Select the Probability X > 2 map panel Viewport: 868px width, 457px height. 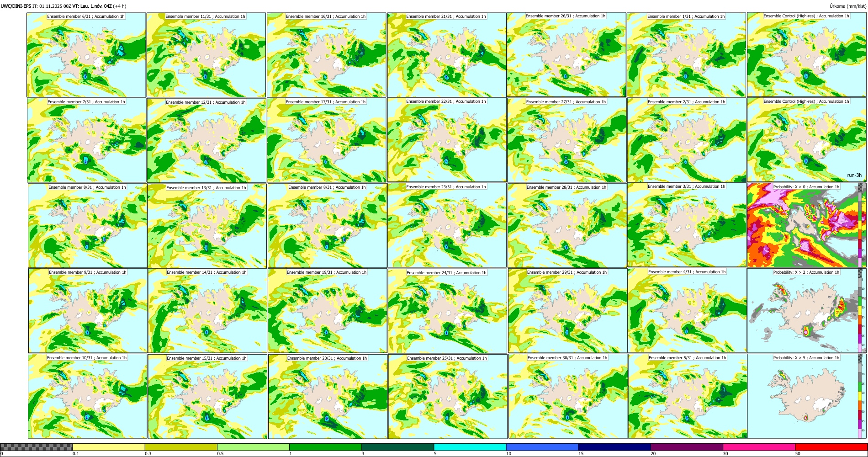807,310
